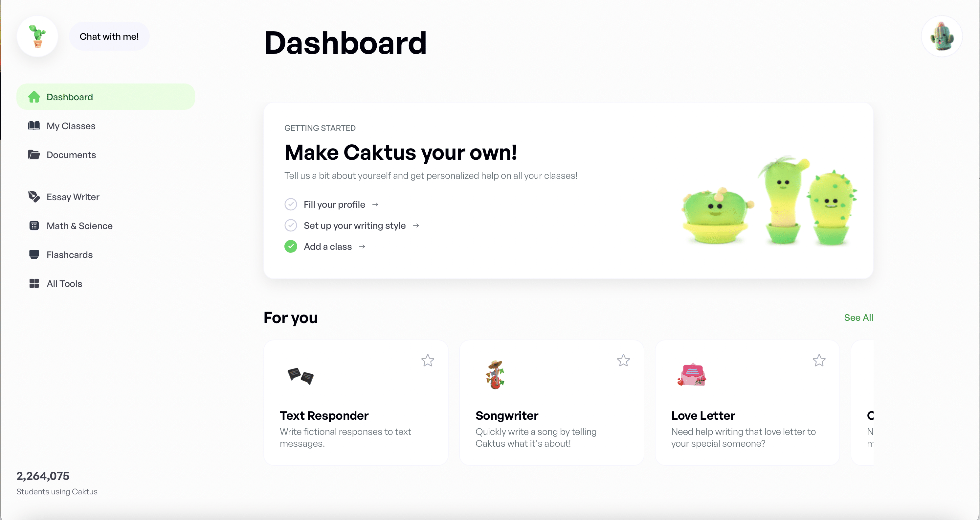Click Chat with me button

click(x=109, y=35)
